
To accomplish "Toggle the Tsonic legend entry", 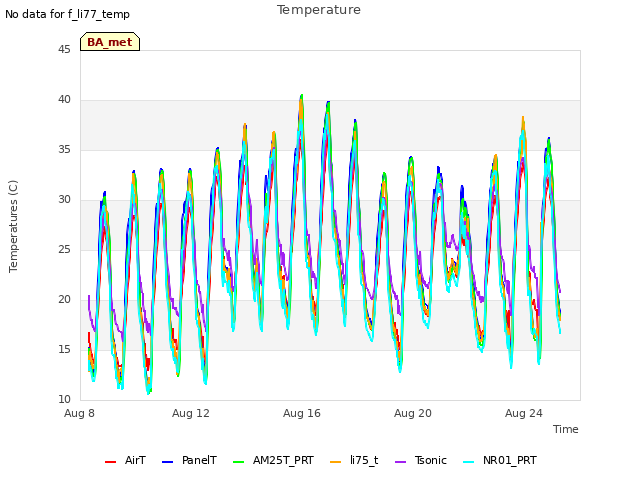I will pyautogui.click(x=421, y=461).
